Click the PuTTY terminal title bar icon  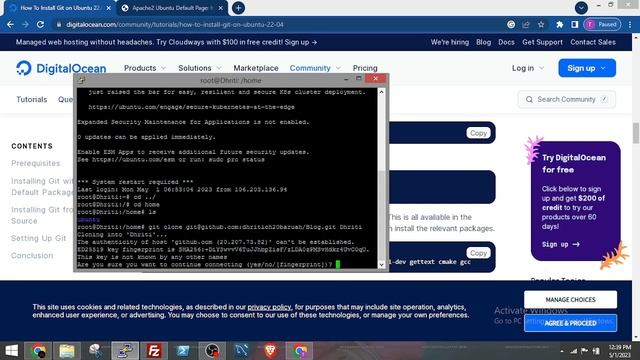pos(81,80)
